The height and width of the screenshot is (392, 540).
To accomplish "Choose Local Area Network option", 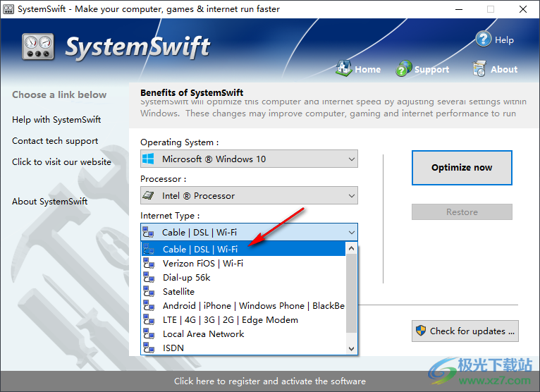I will coord(243,333).
